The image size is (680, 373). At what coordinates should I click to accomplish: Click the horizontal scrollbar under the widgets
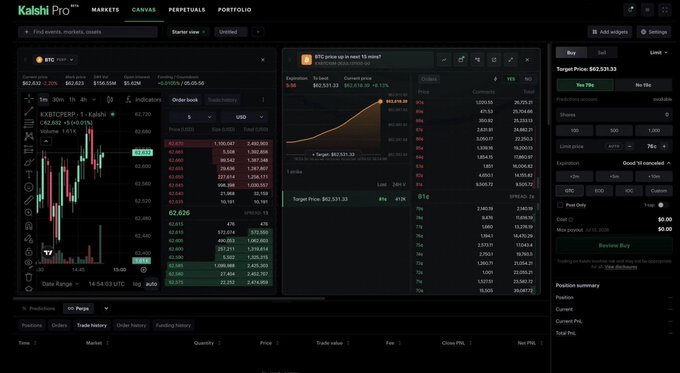169,298
